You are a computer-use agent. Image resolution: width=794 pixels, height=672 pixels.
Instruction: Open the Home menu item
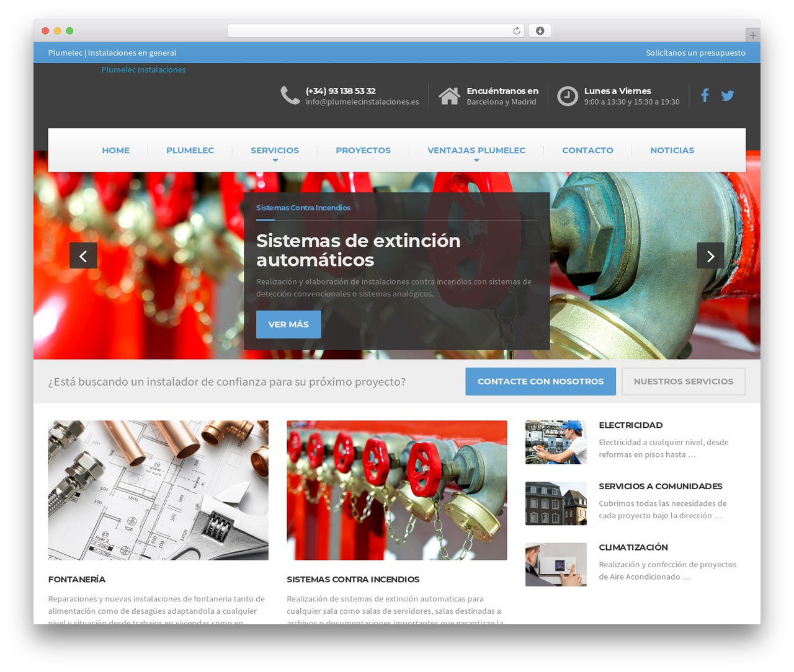116,150
